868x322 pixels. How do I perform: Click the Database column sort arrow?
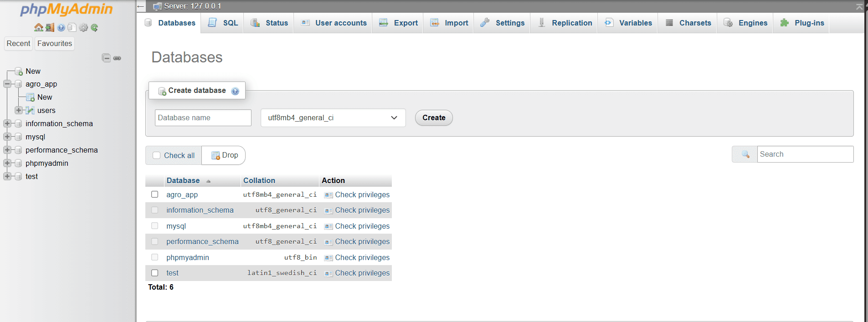pos(208,181)
